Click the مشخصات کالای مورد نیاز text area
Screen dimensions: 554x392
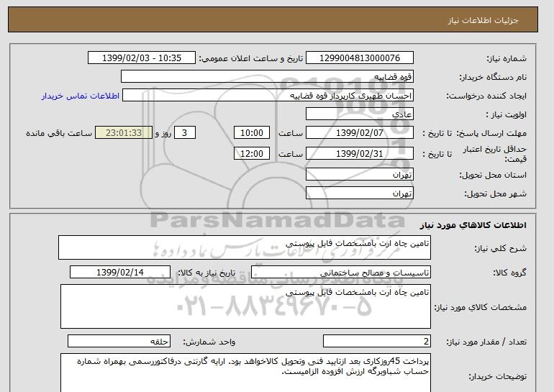(x=245, y=306)
